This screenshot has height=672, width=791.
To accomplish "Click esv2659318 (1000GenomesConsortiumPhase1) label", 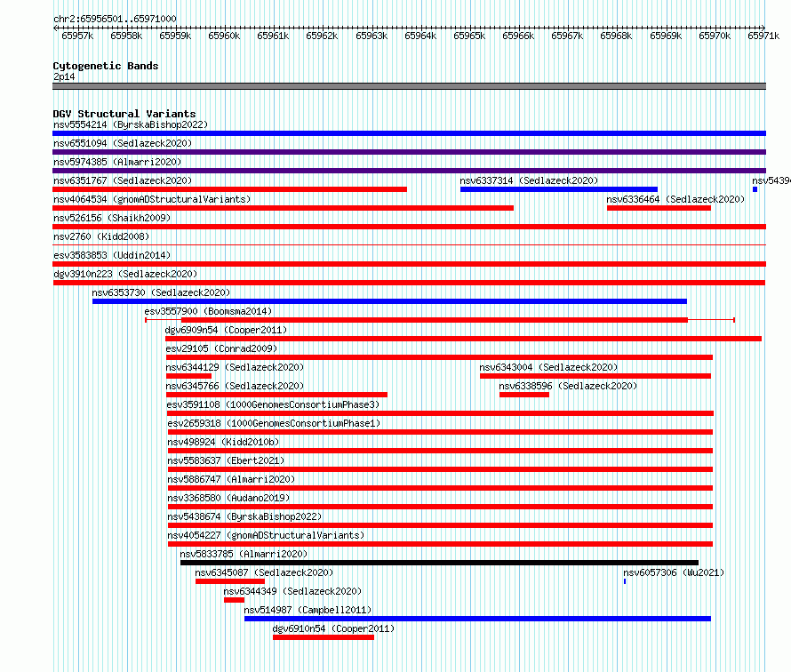I will [x=274, y=423].
